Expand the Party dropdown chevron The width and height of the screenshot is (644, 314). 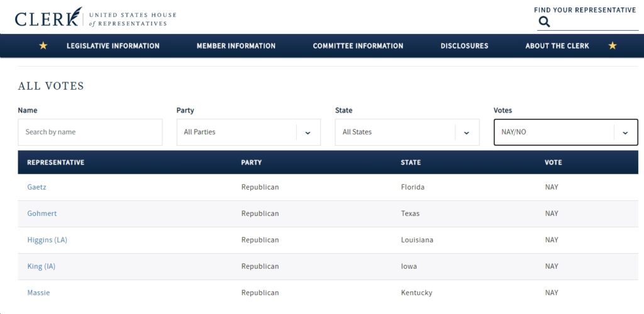tap(308, 133)
